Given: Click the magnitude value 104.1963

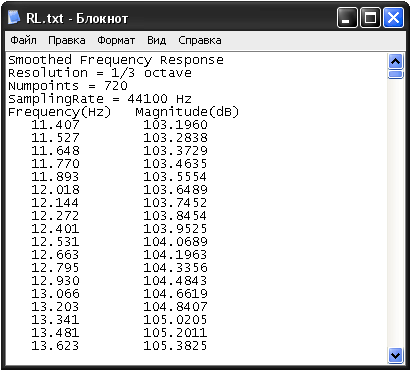Looking at the screenshot, I should (175, 255).
